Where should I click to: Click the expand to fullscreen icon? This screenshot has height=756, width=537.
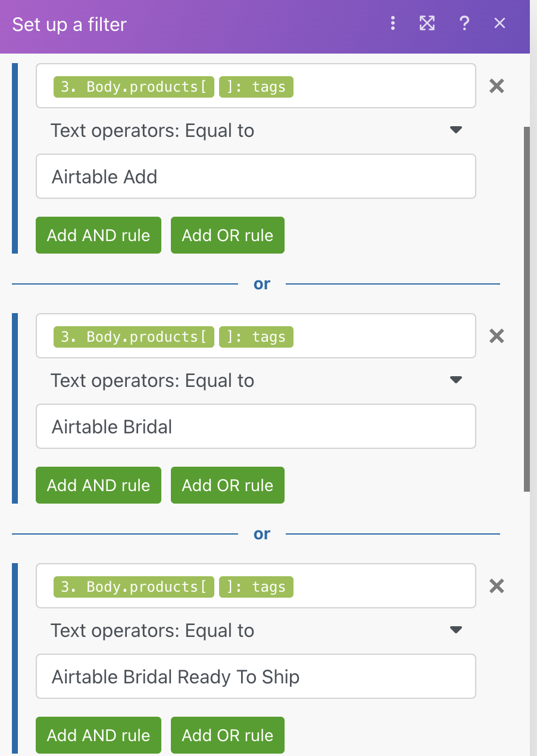(427, 23)
